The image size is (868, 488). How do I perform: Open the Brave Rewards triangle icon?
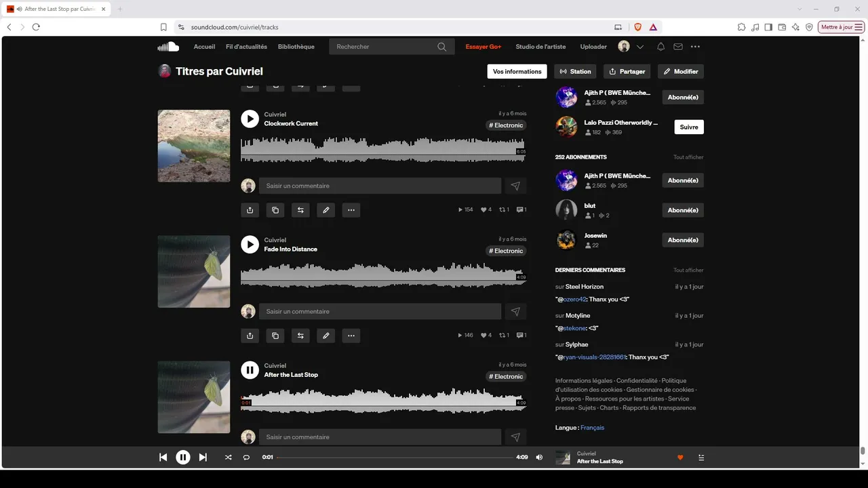tap(653, 27)
